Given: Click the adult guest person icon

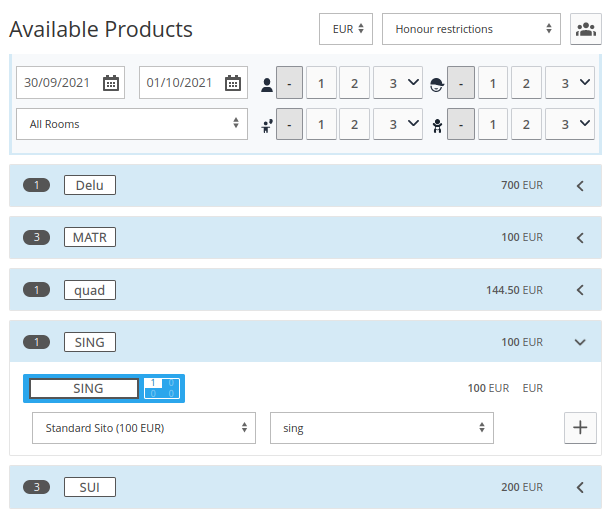Looking at the screenshot, I should coord(267,84).
